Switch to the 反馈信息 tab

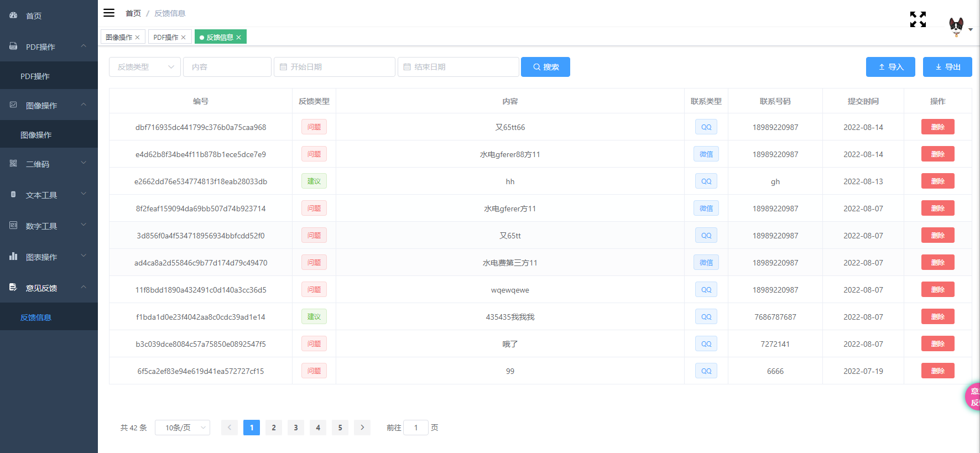pos(220,38)
